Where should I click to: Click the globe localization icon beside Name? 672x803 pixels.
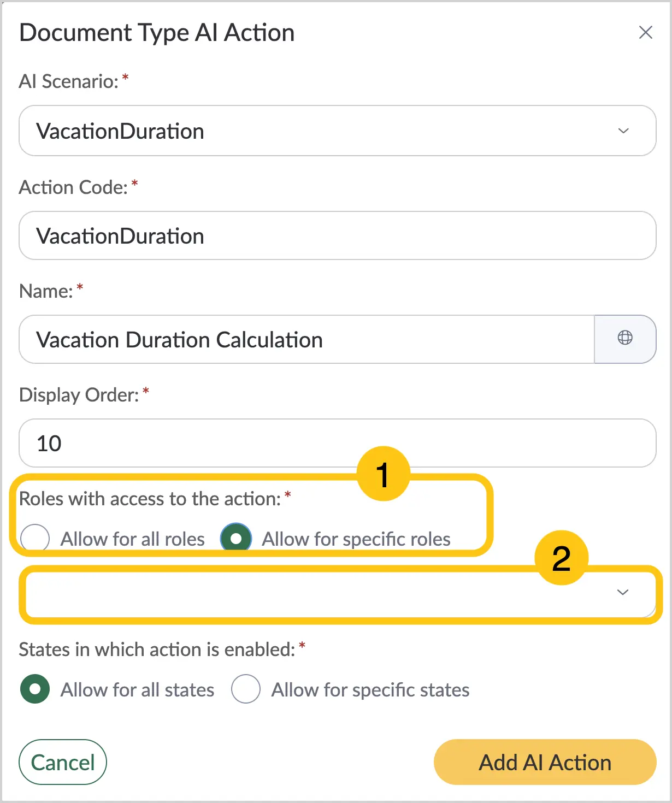point(625,339)
